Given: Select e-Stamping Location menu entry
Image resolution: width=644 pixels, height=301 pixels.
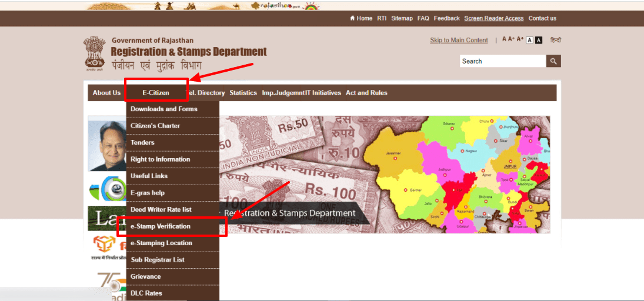Looking at the screenshot, I should [172, 243].
